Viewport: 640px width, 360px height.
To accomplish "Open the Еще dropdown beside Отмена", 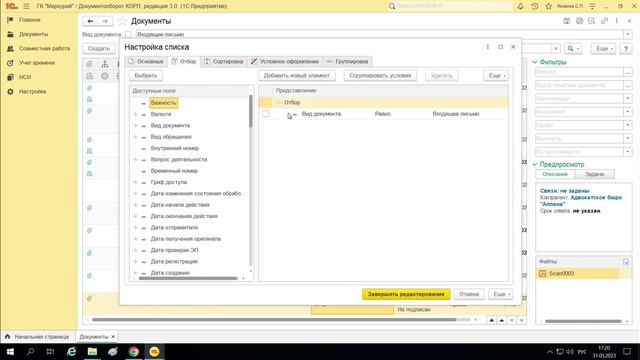I will pos(501,294).
